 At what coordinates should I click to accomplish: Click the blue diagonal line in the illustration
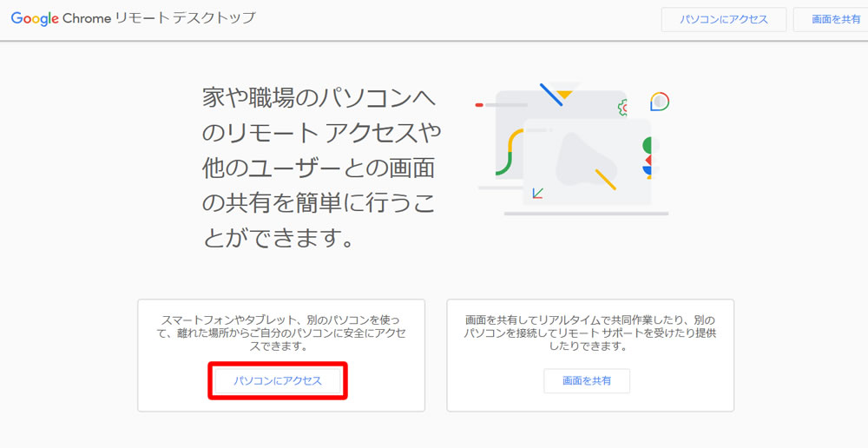pyautogui.click(x=550, y=95)
